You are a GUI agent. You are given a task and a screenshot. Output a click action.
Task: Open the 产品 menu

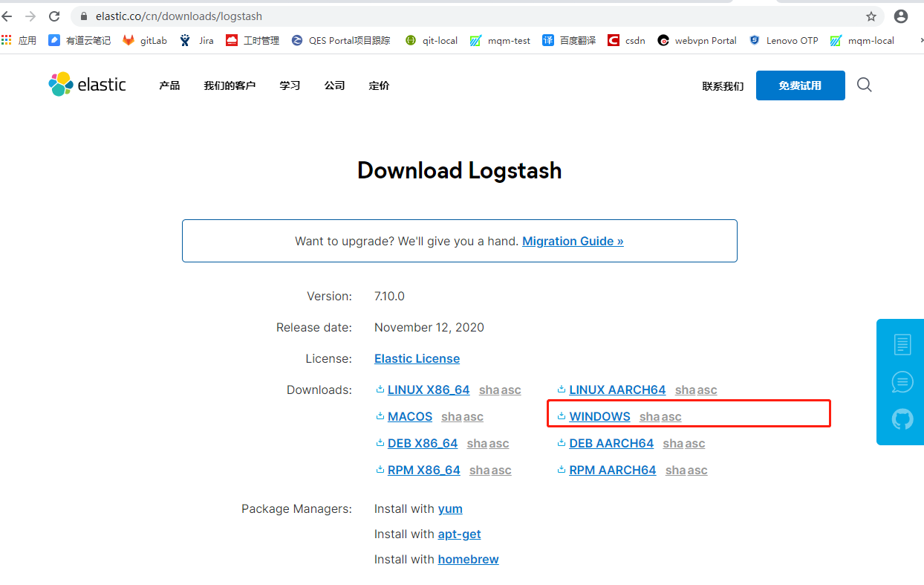click(x=169, y=85)
